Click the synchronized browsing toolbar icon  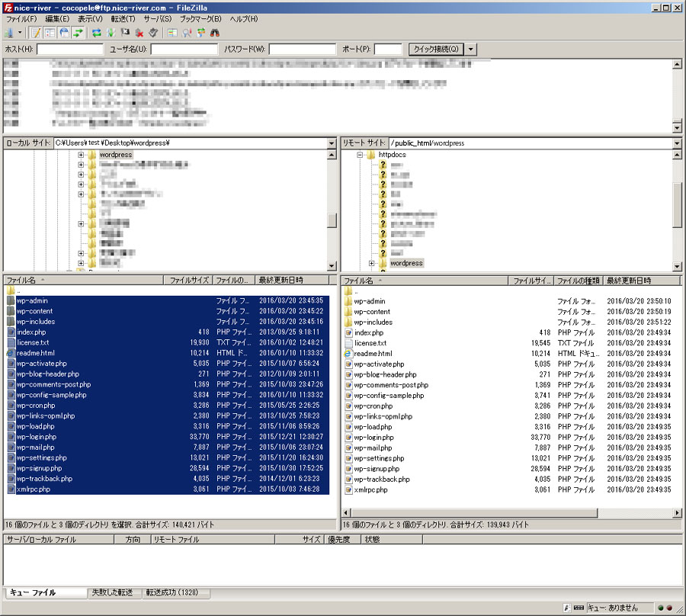pos(200,33)
